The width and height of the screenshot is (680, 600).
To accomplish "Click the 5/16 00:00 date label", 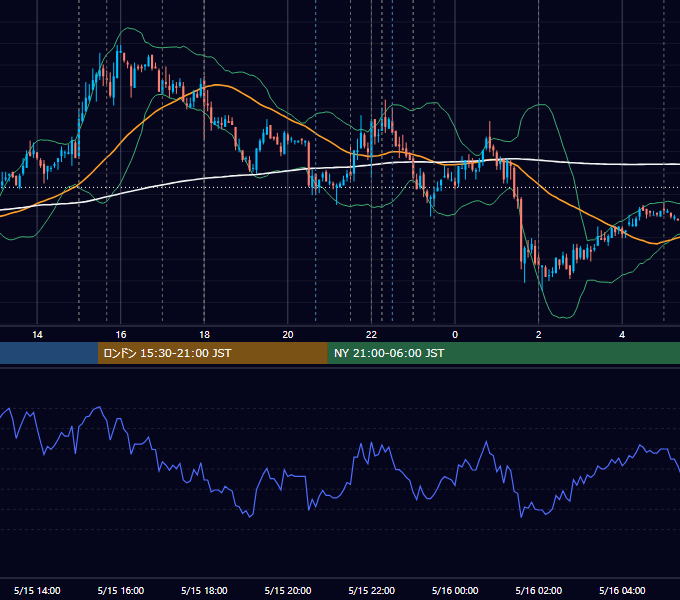I will click(455, 590).
